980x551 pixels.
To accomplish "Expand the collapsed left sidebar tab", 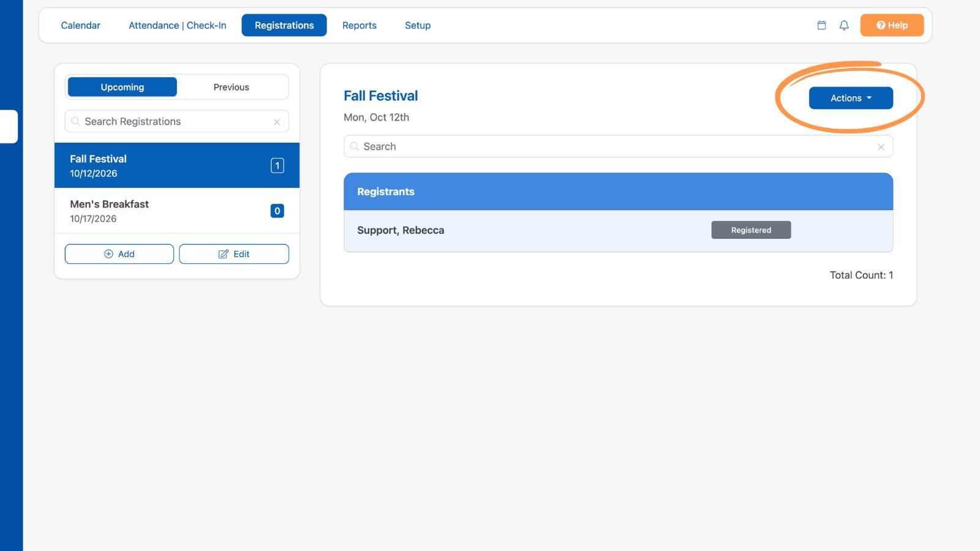I will coord(9,126).
